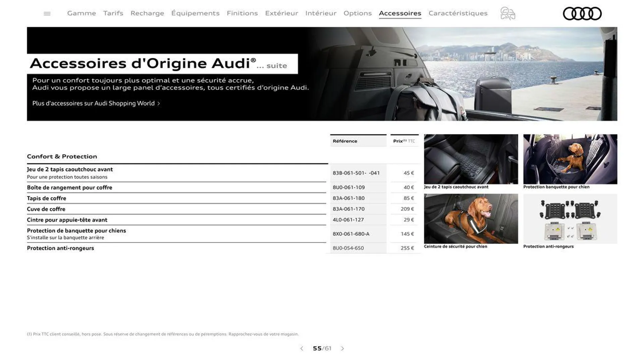
Task: Click the Protection banquette pour chien caption
Action: point(556,187)
